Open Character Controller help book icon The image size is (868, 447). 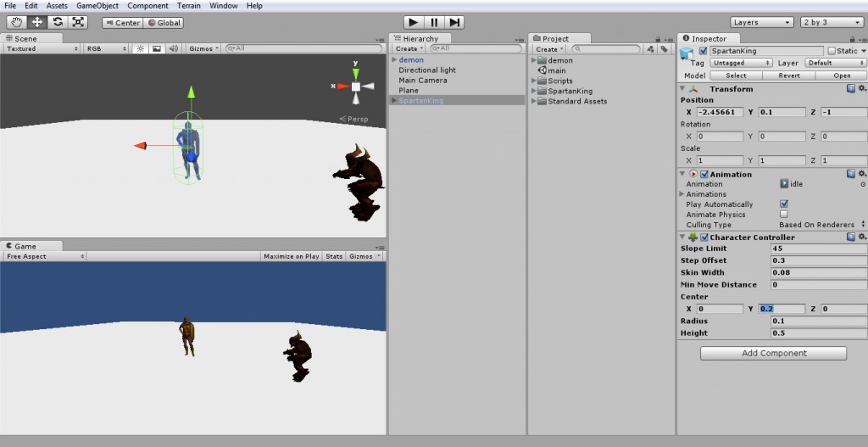tap(851, 237)
